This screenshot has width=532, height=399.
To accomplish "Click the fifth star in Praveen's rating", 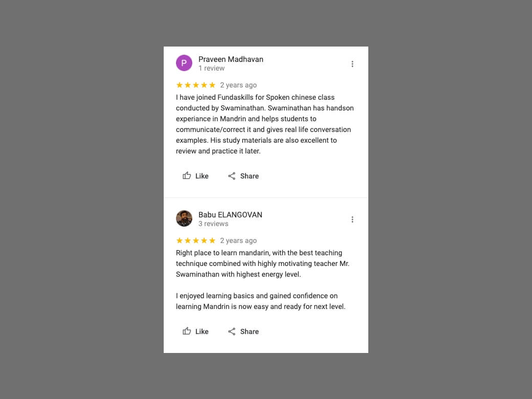I will pyautogui.click(x=212, y=85).
